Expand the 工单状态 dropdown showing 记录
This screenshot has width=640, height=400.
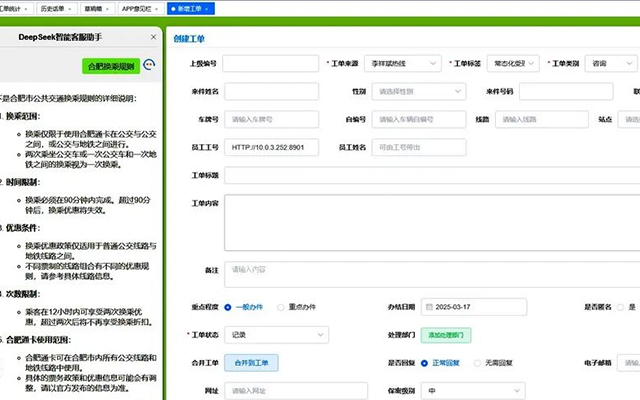(276, 335)
